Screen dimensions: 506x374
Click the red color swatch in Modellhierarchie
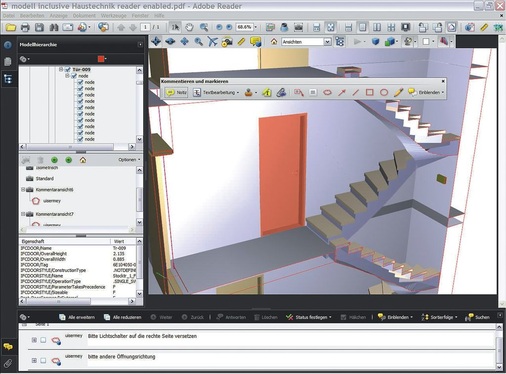(101, 59)
